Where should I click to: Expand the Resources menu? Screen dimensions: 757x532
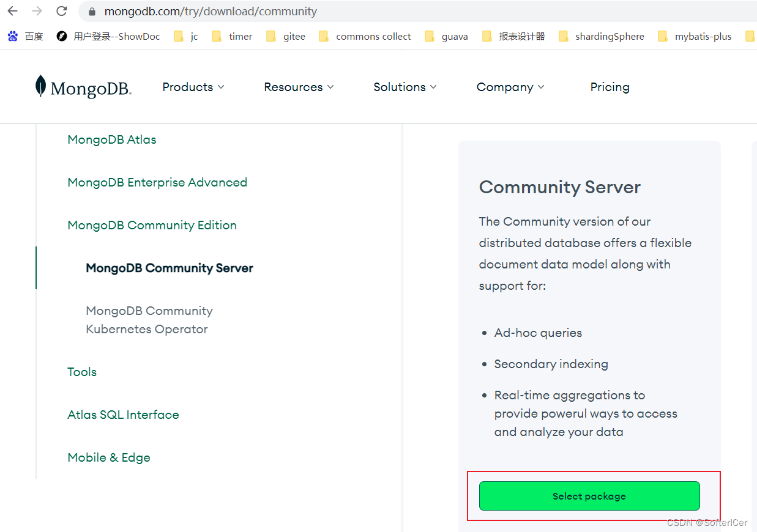click(x=299, y=87)
